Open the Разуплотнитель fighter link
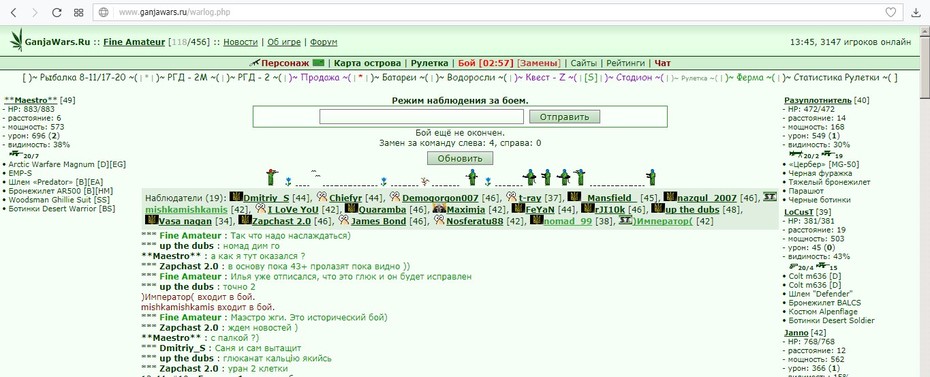Screen dimensions: 930x377 coord(818,100)
